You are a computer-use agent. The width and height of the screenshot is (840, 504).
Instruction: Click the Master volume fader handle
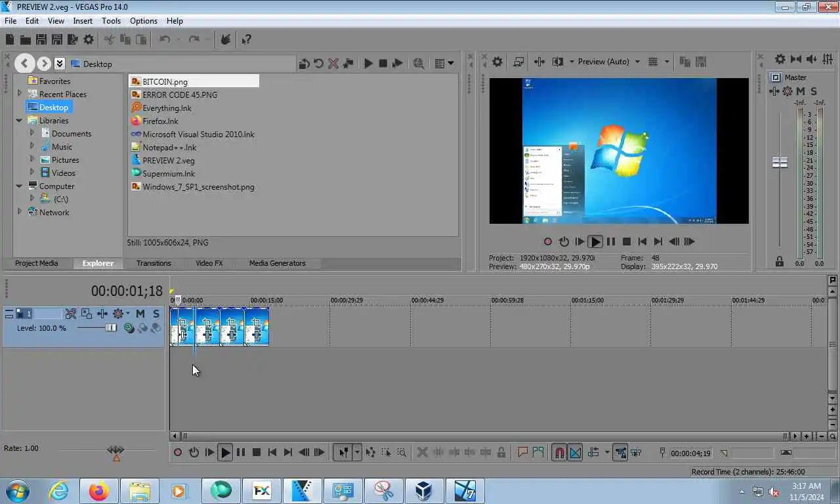(780, 162)
